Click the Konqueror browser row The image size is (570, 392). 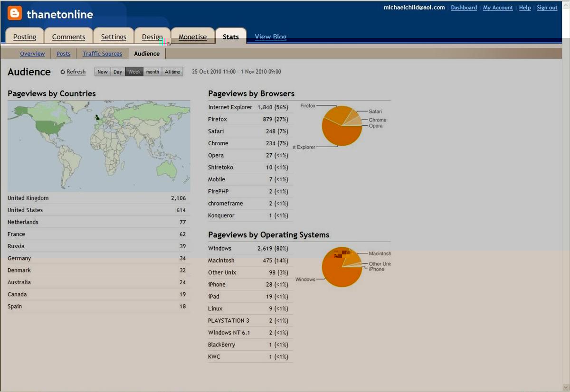click(x=250, y=215)
